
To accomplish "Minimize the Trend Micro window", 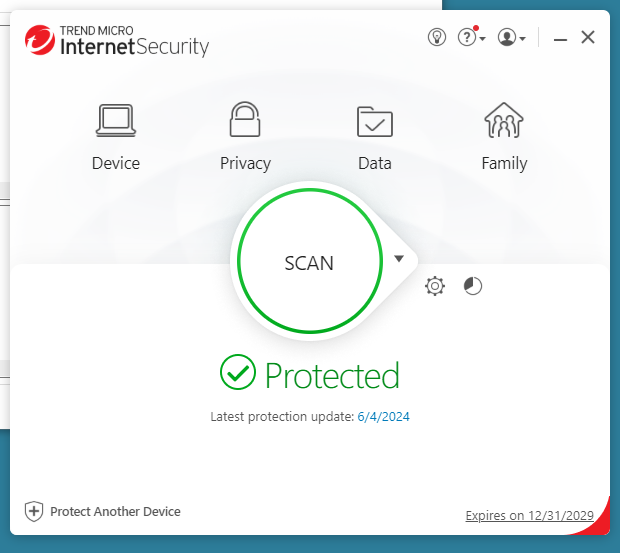I will [561, 38].
